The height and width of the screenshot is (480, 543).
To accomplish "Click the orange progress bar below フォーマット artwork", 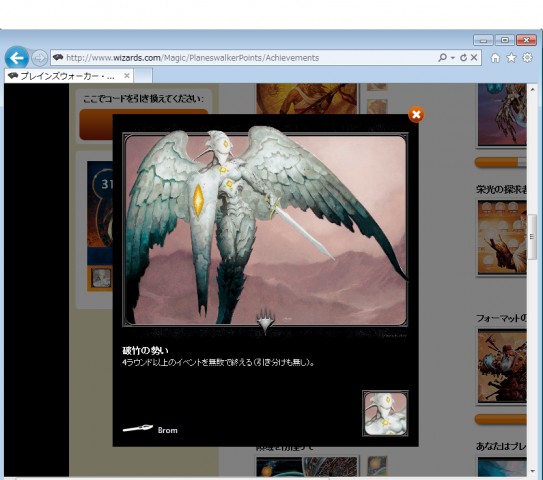I will point(501,419).
